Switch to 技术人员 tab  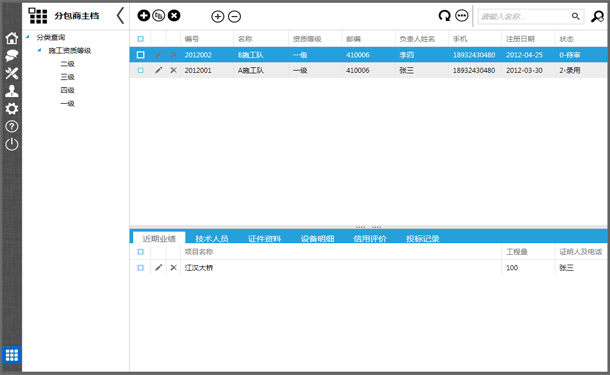click(212, 238)
